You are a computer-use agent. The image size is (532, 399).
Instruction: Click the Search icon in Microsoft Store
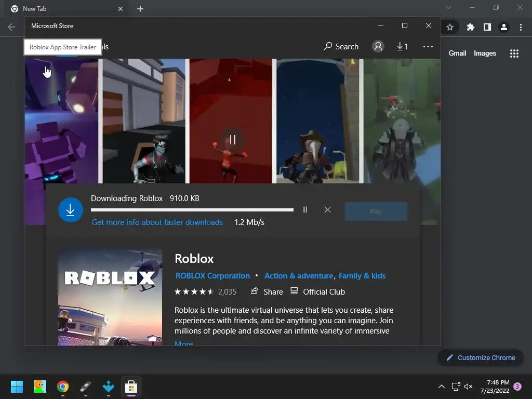coord(341,46)
